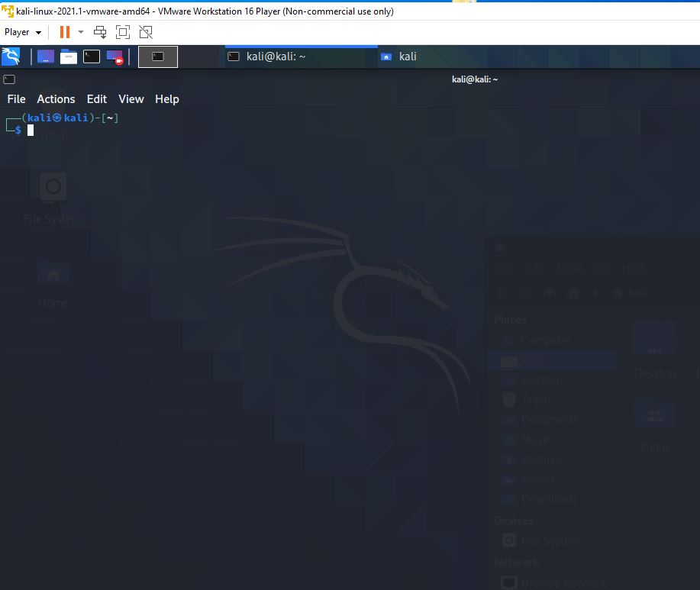Enable Unity mode from the VMware toolbar
Image resolution: width=700 pixels, height=590 pixels.
pos(145,32)
